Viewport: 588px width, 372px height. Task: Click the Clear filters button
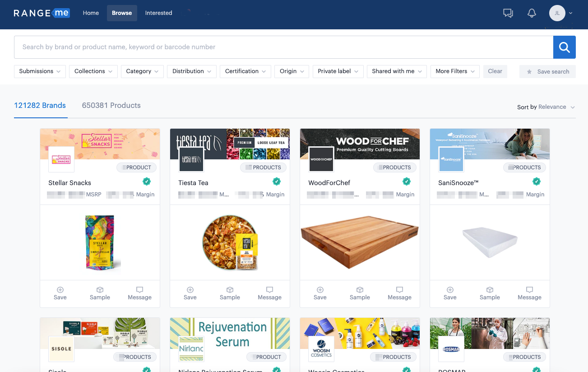tap(495, 71)
